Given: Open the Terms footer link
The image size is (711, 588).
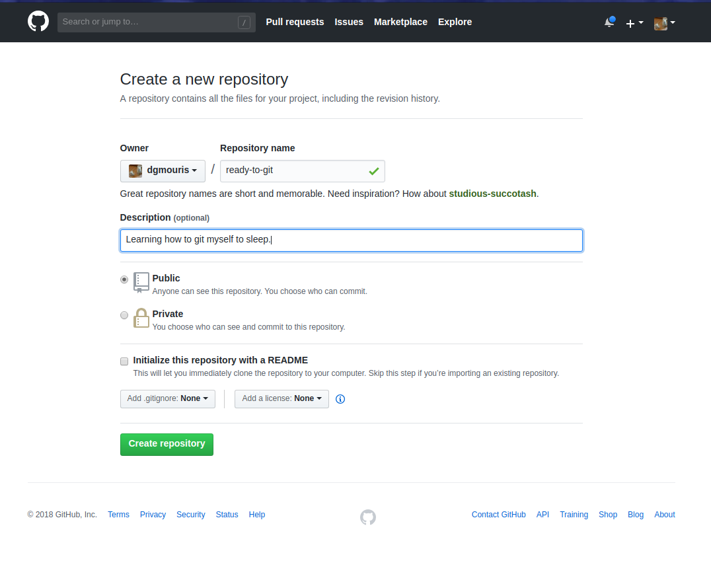Looking at the screenshot, I should [118, 515].
